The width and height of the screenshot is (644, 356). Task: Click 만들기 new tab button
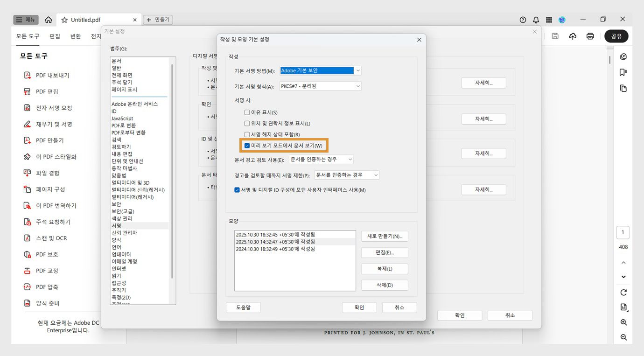point(158,20)
